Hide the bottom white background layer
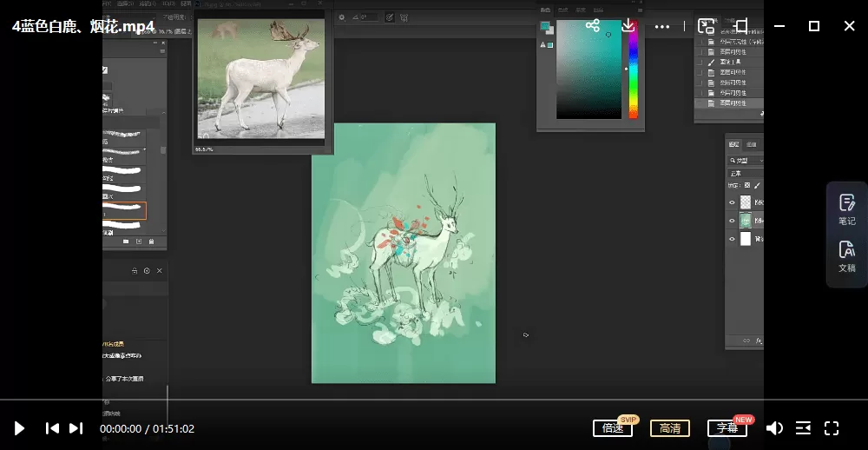Viewport: 868px width, 450px height. click(x=732, y=239)
